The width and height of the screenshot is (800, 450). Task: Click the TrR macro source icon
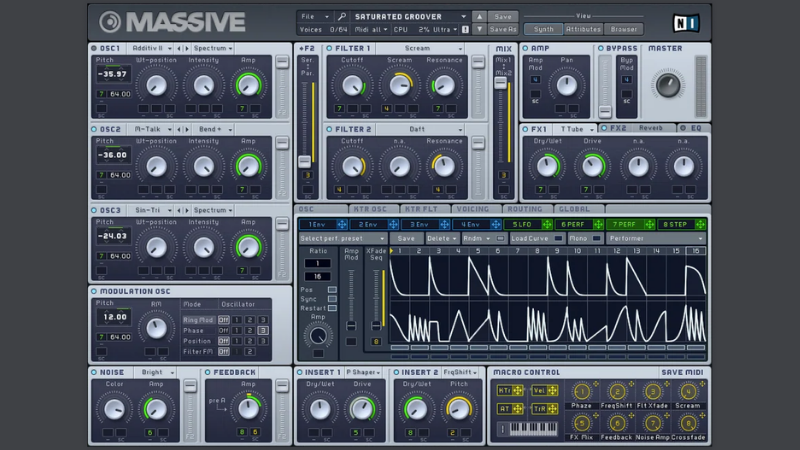pyautogui.click(x=545, y=409)
